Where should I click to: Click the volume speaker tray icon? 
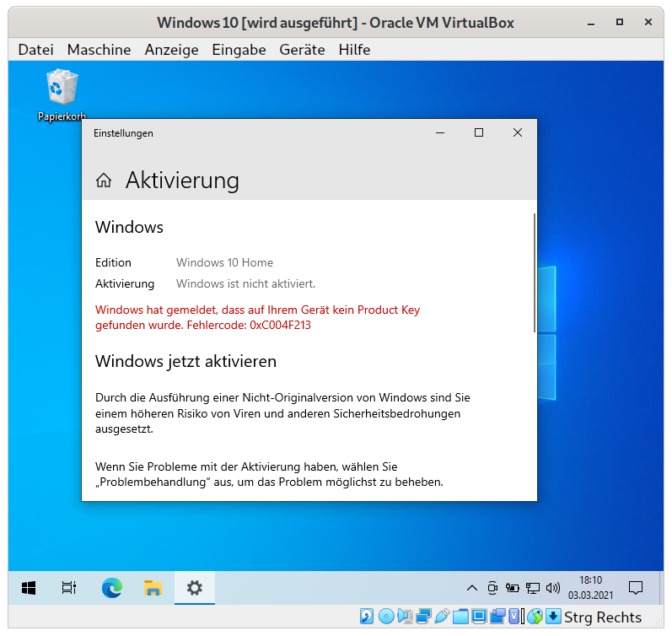pyautogui.click(x=553, y=588)
